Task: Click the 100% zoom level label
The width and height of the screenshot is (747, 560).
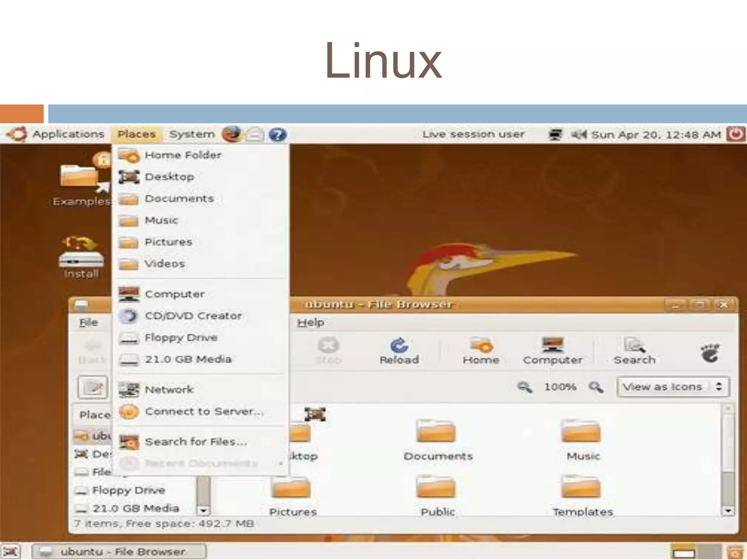Action: pos(560,387)
